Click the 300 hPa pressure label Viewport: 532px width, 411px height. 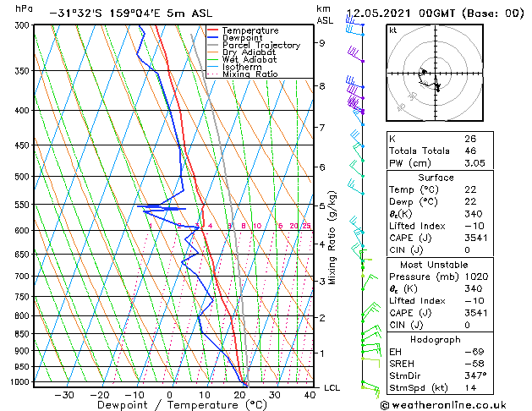(x=24, y=25)
